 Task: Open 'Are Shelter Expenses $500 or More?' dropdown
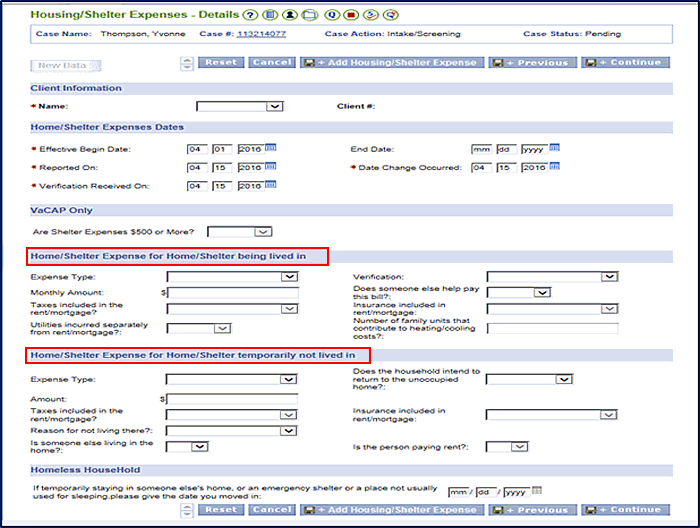pyautogui.click(x=240, y=232)
